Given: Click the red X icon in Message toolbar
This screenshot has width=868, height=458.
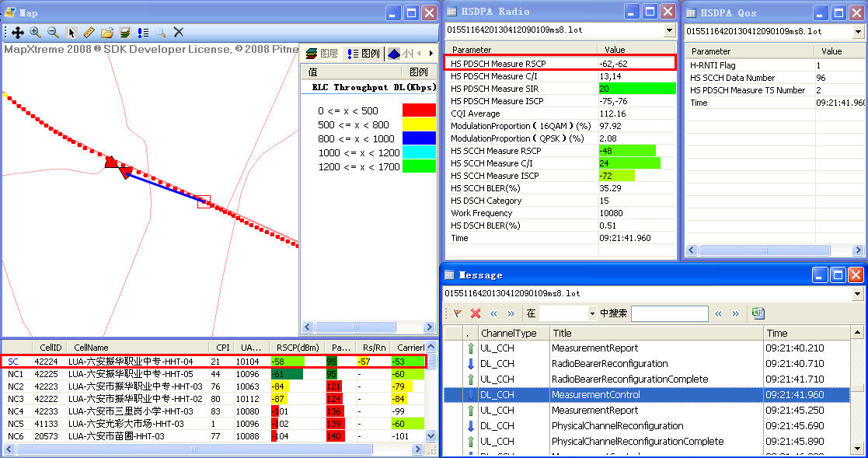Looking at the screenshot, I should tap(476, 313).
